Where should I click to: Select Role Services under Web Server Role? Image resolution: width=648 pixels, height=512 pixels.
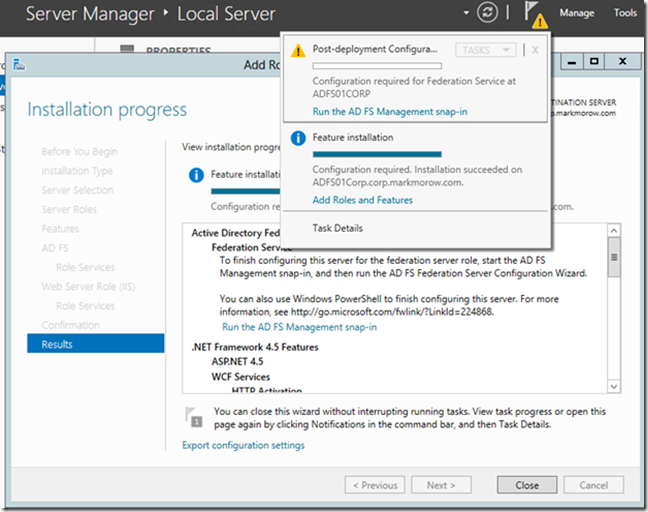click(x=86, y=306)
